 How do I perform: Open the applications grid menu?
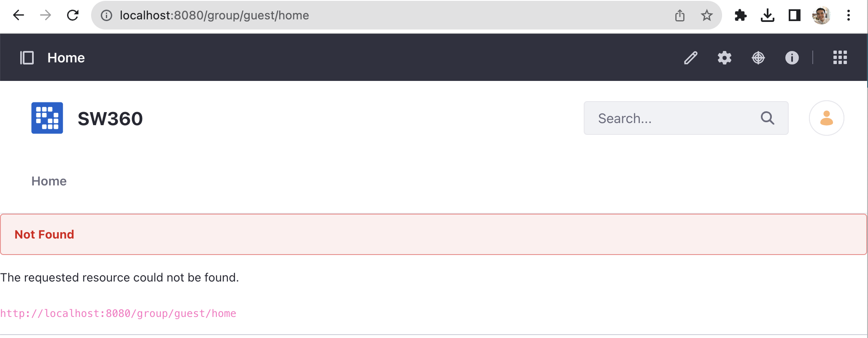click(x=840, y=58)
